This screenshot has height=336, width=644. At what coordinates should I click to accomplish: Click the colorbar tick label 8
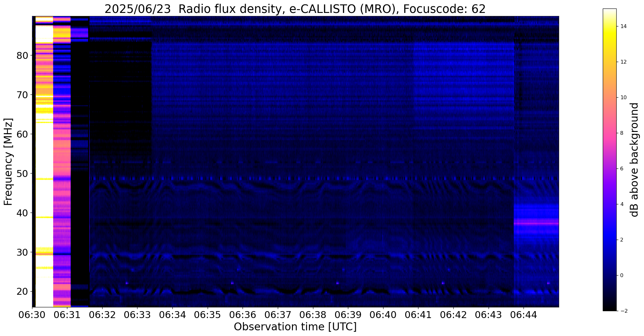621,133
